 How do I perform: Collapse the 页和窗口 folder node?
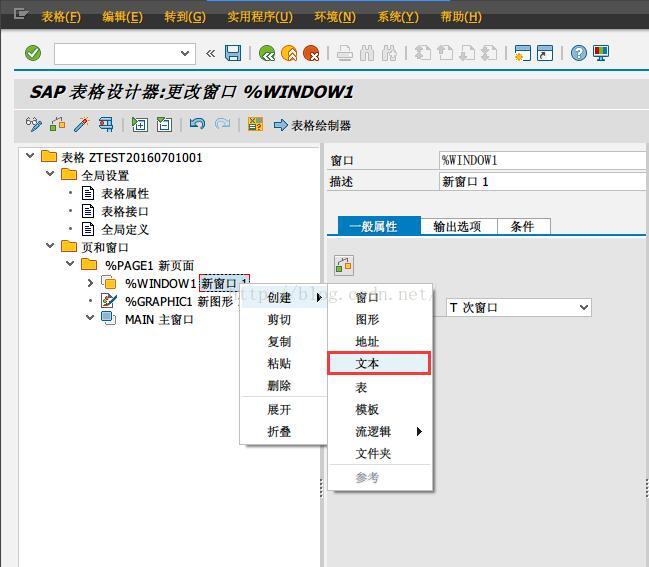(50, 246)
